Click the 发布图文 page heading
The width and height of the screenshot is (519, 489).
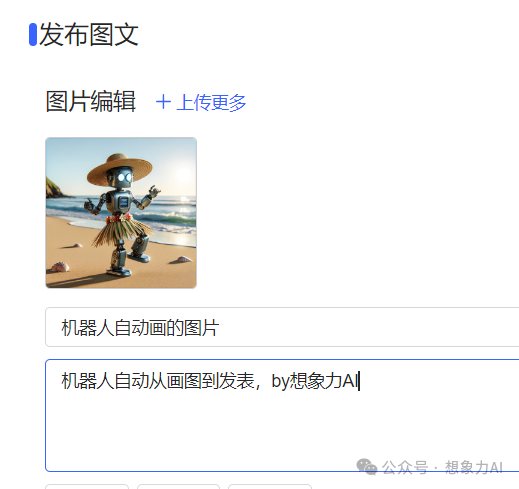89,34
